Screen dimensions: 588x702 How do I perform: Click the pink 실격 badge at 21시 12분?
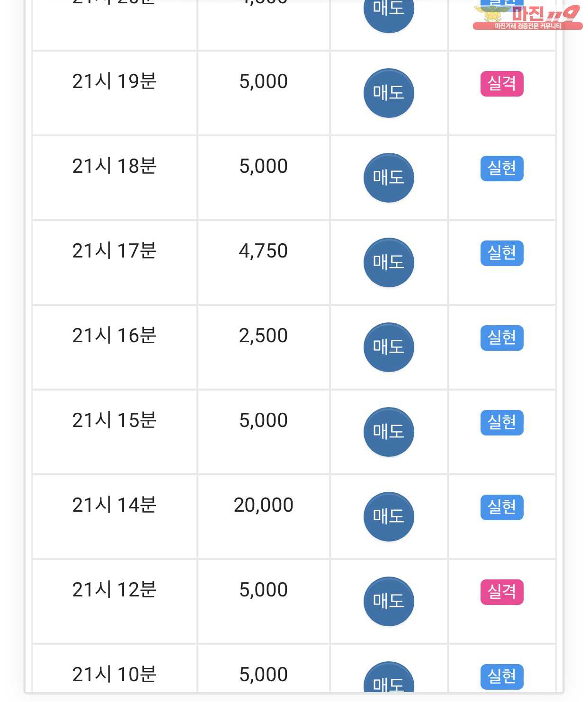pyautogui.click(x=502, y=592)
